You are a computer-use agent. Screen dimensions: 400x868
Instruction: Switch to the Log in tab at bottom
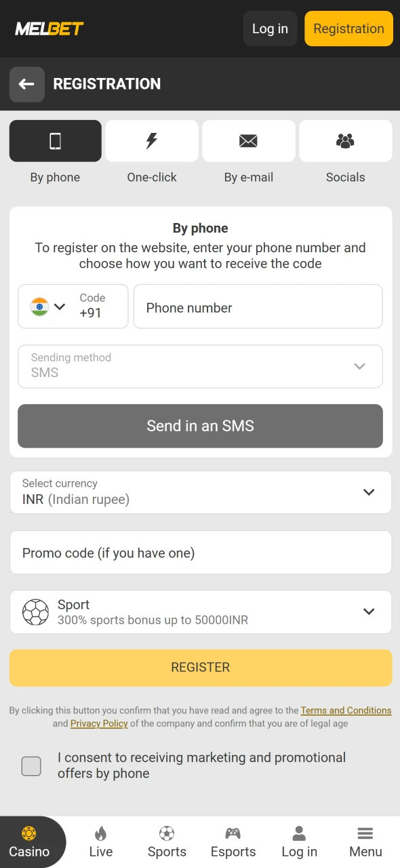tap(298, 832)
